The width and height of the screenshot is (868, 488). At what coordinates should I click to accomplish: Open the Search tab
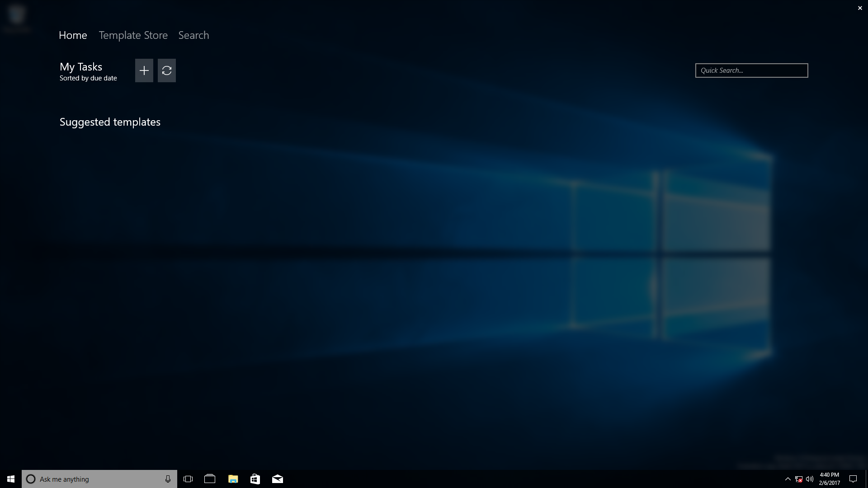(193, 35)
